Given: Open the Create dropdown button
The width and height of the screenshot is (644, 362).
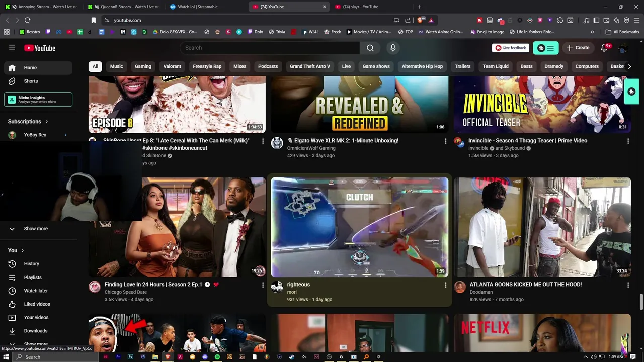Looking at the screenshot, I should [x=578, y=48].
